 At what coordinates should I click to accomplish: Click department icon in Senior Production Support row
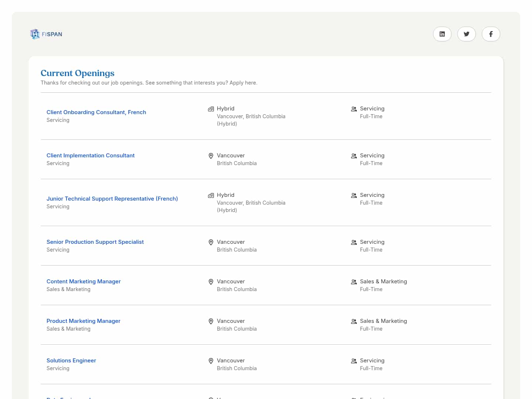pyautogui.click(x=354, y=242)
